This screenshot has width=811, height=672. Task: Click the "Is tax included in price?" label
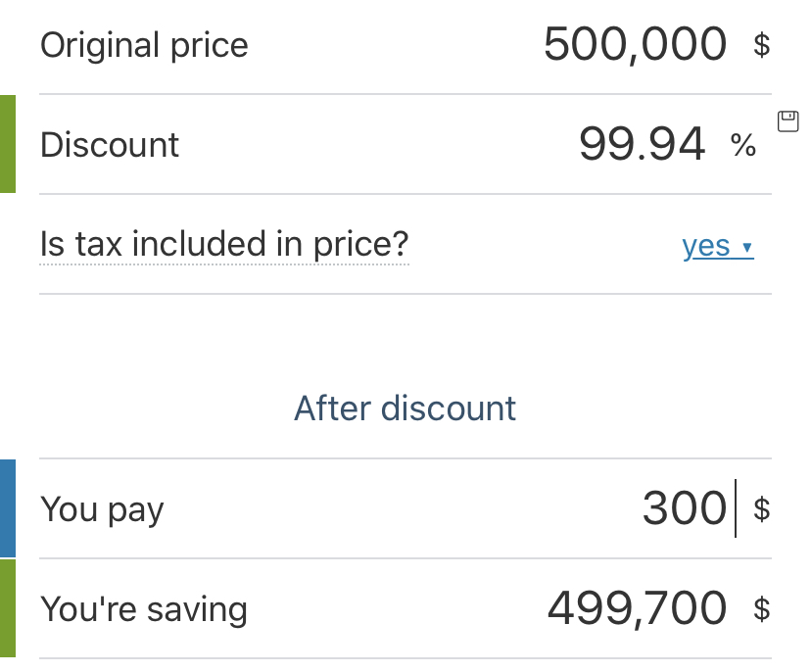(224, 245)
